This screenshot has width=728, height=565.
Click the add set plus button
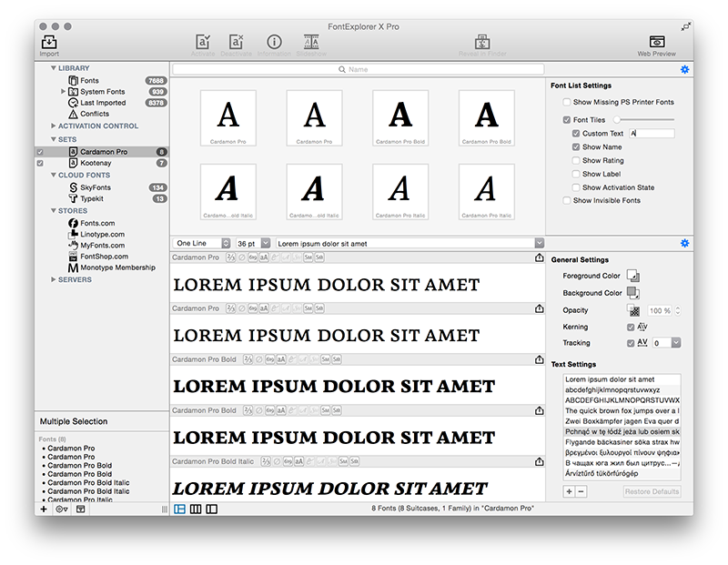[43, 510]
